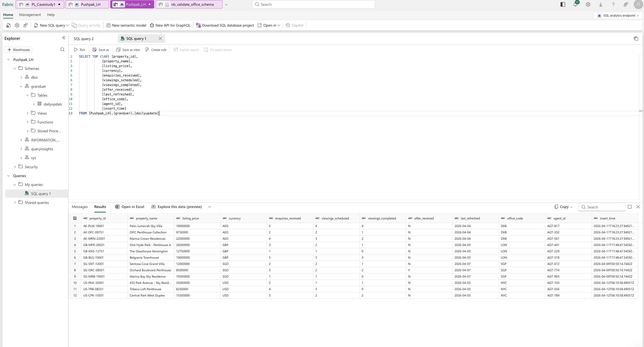Click the refresh database icon in ribbon
The width and height of the screenshot is (644, 347).
(x=8, y=25)
